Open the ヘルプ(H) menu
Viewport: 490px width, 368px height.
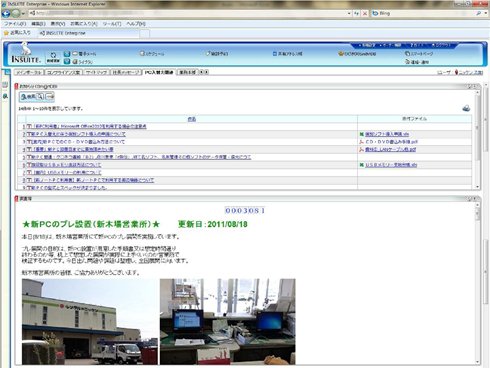tap(136, 24)
